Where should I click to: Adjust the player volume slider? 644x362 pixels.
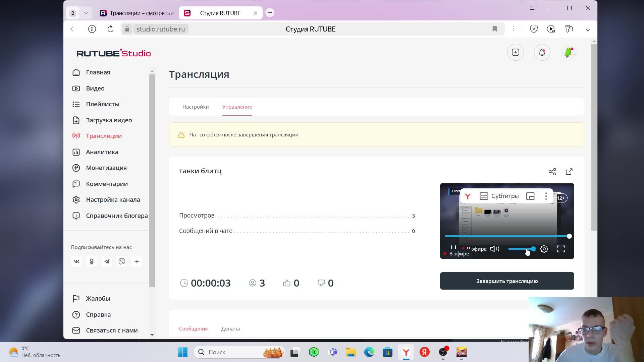(521, 249)
